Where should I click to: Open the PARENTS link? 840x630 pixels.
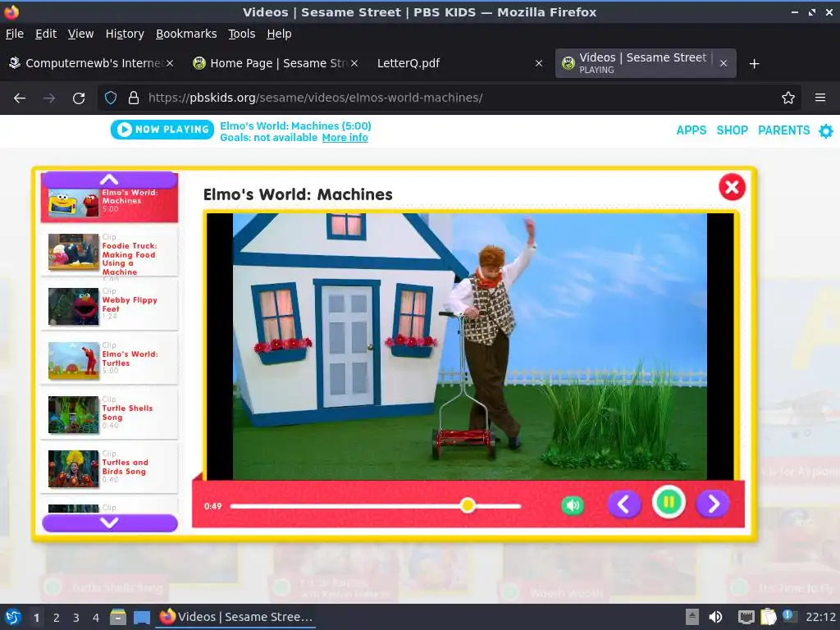[x=783, y=130]
